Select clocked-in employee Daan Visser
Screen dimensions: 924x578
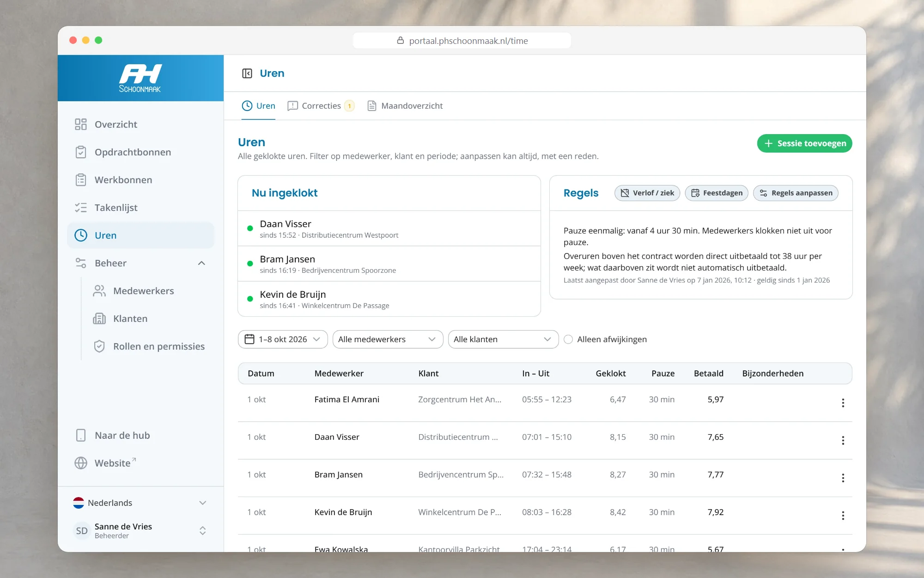389,228
